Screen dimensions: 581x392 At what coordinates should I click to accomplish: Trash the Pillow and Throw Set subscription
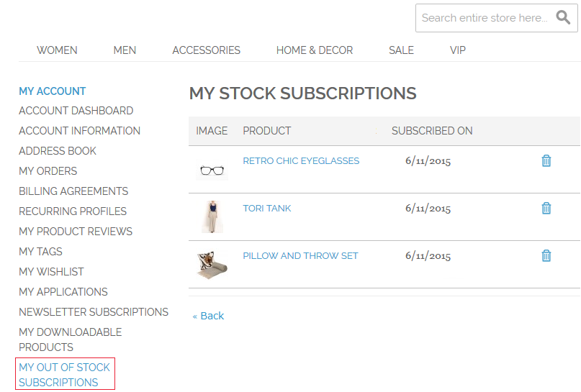coord(546,255)
